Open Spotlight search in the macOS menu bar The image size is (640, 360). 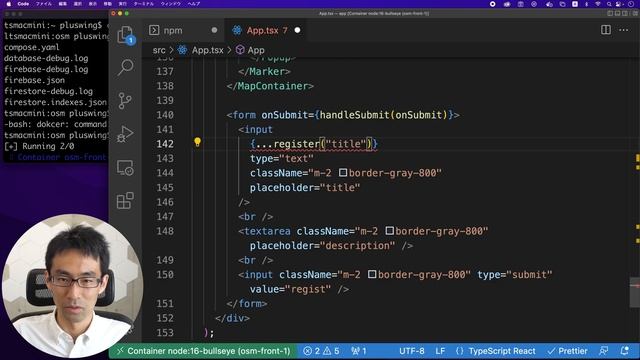pyautogui.click(x=609, y=4)
